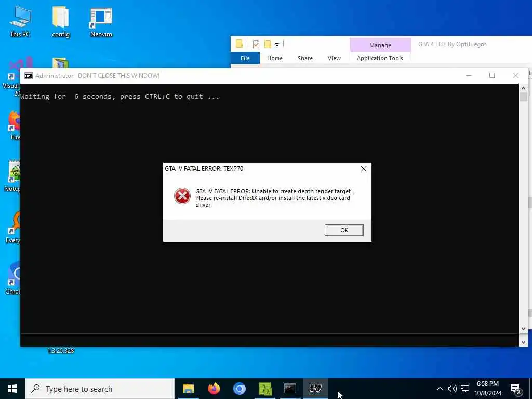
Task: Switch to command prompt taskbar icon
Action: 290,389
